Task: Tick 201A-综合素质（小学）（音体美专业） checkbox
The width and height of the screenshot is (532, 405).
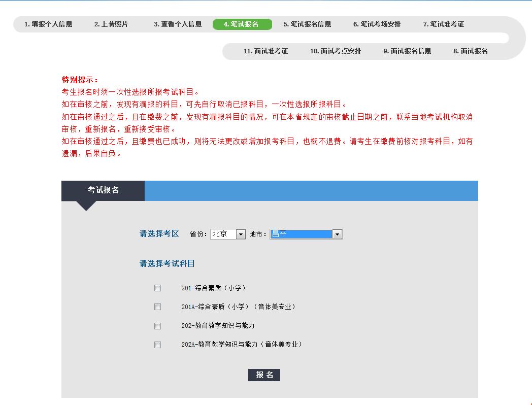Action: point(157,307)
